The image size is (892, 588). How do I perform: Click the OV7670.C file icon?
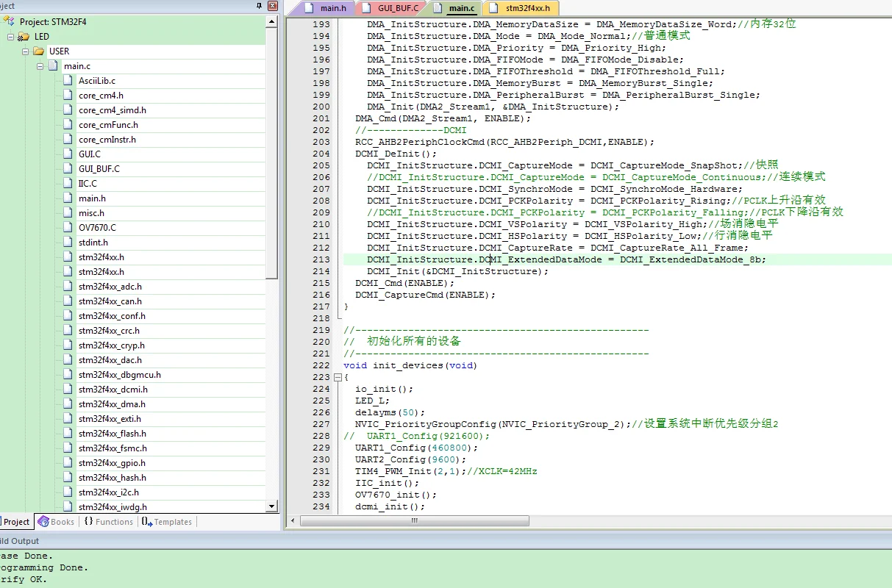68,228
